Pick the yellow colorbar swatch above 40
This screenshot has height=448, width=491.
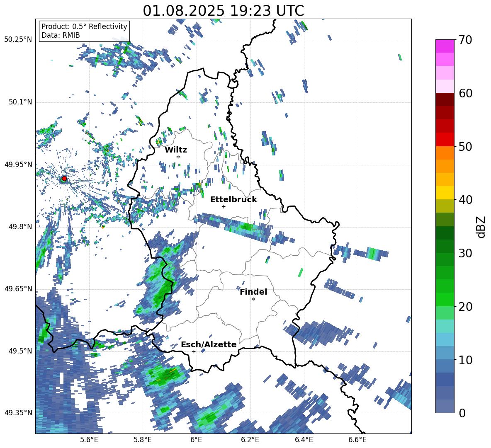click(x=445, y=193)
